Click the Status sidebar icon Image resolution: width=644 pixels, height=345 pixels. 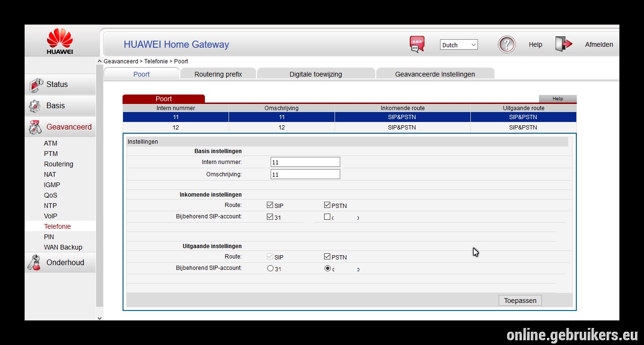pos(36,85)
